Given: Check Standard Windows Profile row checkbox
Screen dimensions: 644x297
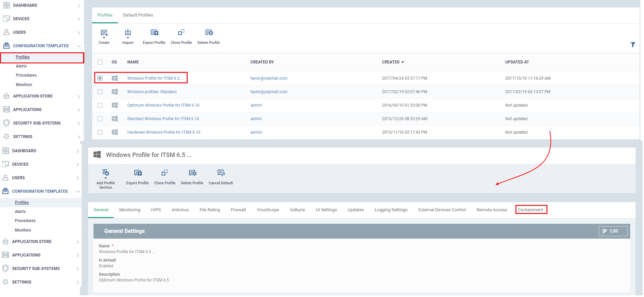Looking at the screenshot, I should (x=100, y=119).
